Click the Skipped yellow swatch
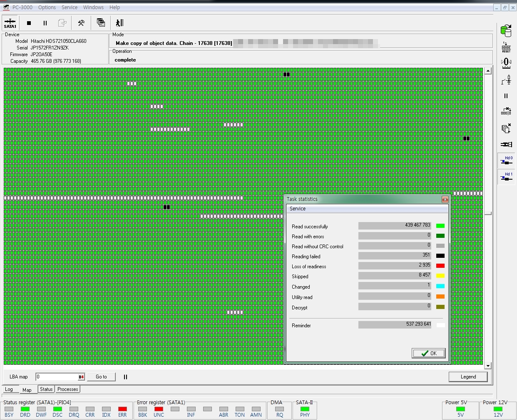517x420 pixels. pos(440,276)
